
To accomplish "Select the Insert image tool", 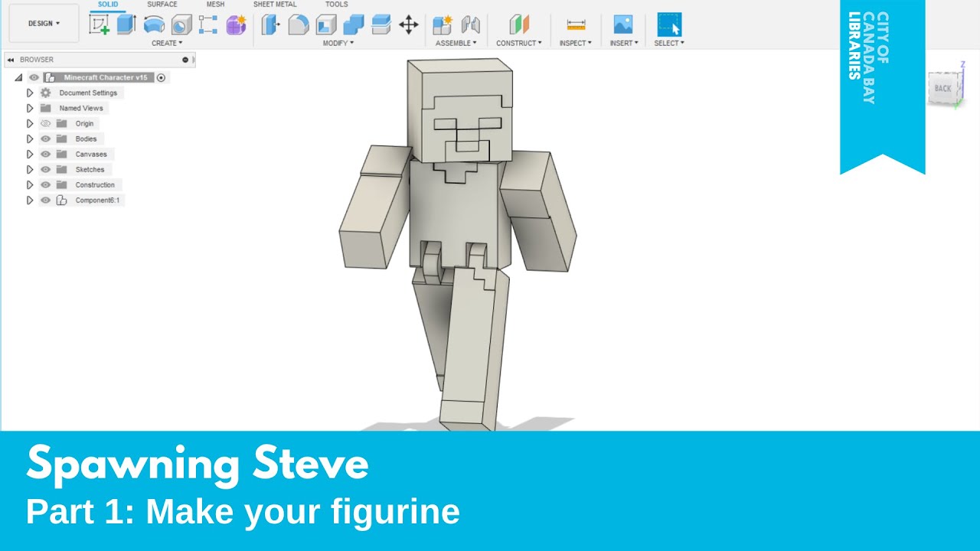I will point(623,24).
